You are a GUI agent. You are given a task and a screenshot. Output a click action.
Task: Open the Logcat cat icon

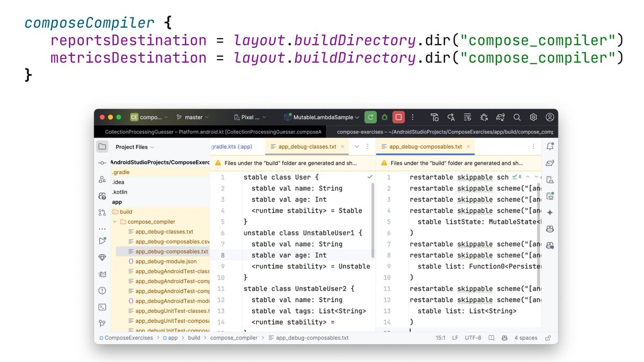[x=102, y=274]
